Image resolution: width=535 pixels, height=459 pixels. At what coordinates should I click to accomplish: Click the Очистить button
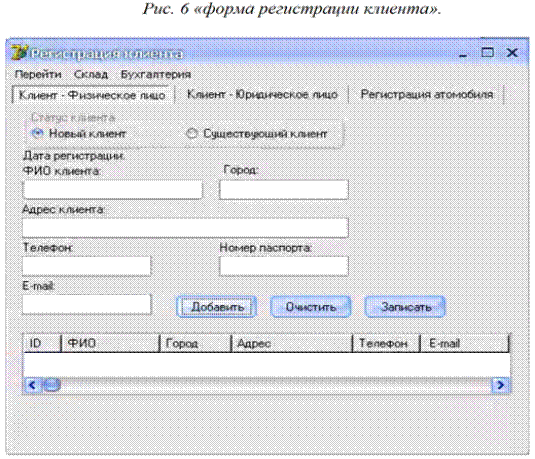click(311, 307)
